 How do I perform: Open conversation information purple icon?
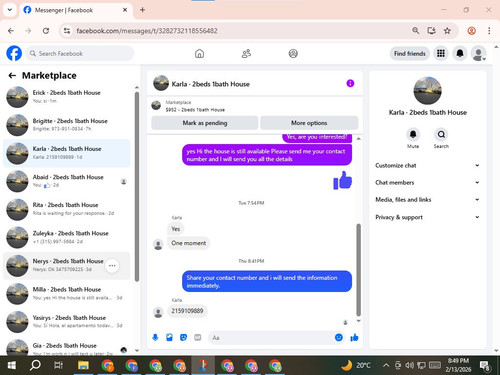click(350, 83)
